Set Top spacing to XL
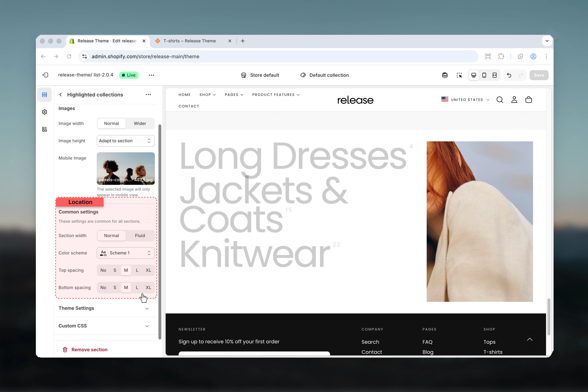The image size is (588, 392). pyautogui.click(x=148, y=270)
